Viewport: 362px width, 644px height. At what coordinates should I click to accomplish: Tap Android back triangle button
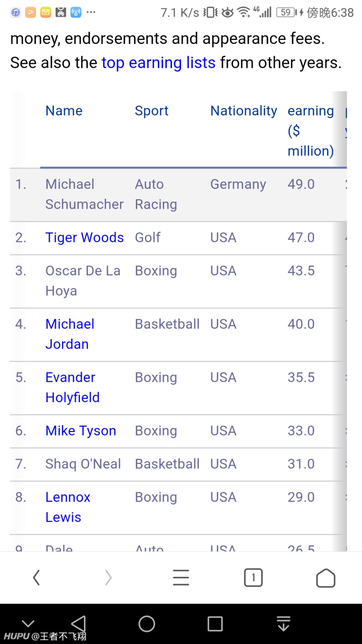[79, 624]
